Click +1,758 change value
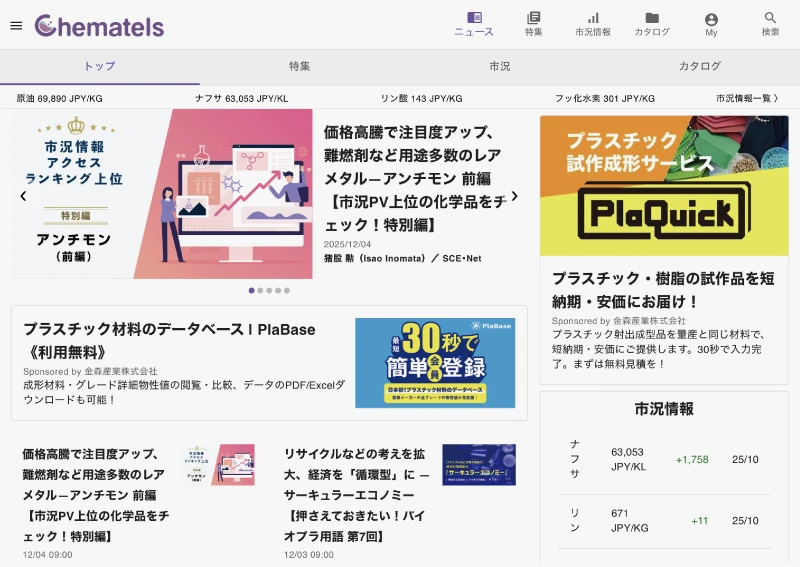This screenshot has width=800, height=567. 692,460
